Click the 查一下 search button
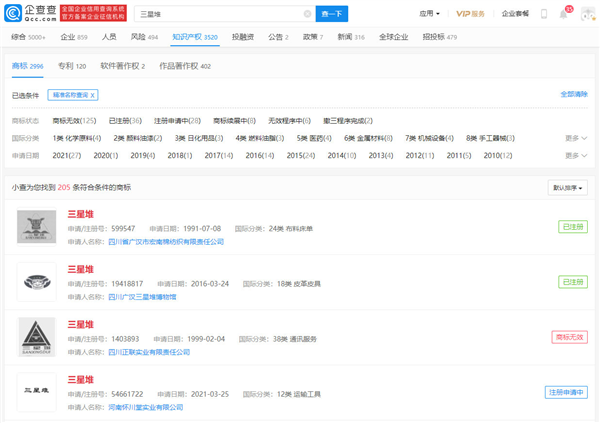 tap(331, 14)
